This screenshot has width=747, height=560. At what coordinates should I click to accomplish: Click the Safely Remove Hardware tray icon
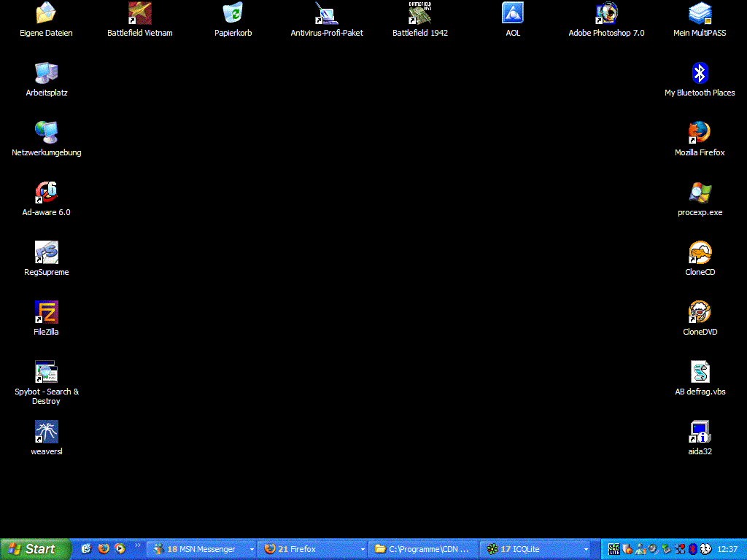point(667,549)
